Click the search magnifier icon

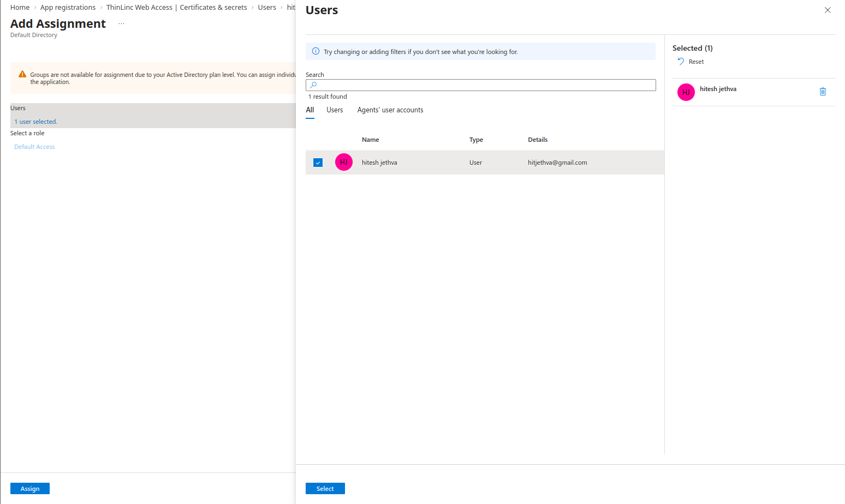tap(313, 85)
